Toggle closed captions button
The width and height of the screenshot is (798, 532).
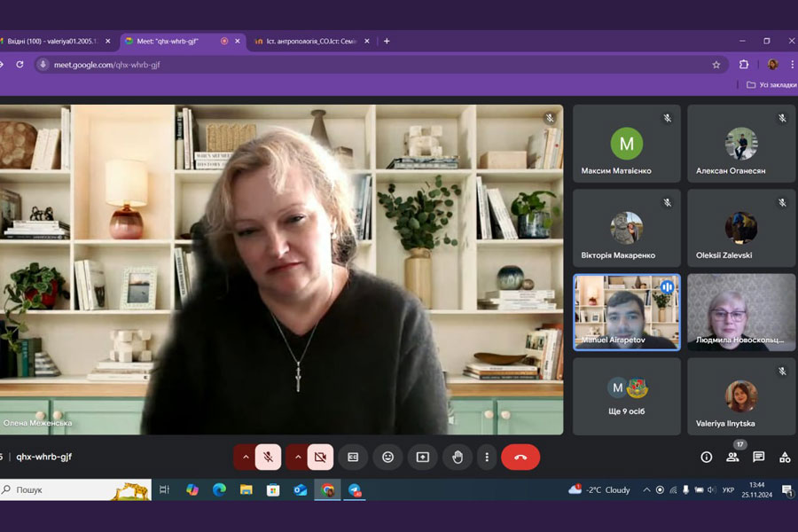point(353,458)
